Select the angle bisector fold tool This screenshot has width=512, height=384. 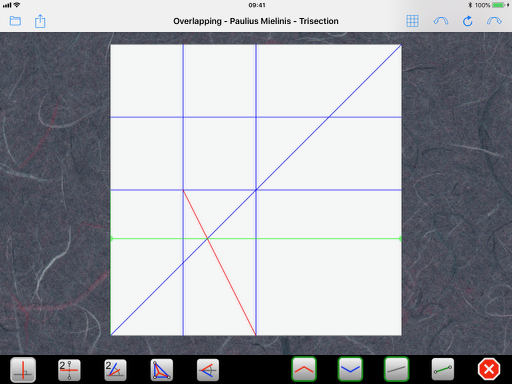pyautogui.click(x=115, y=370)
